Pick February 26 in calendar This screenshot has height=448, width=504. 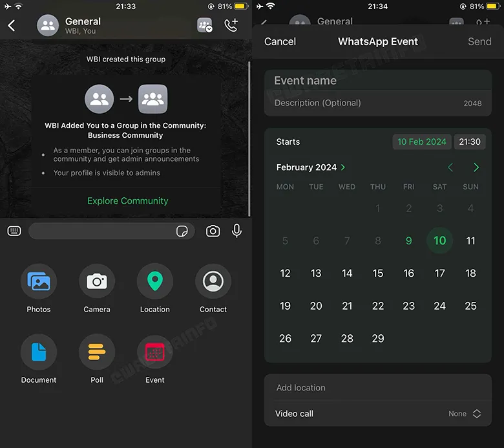285,338
